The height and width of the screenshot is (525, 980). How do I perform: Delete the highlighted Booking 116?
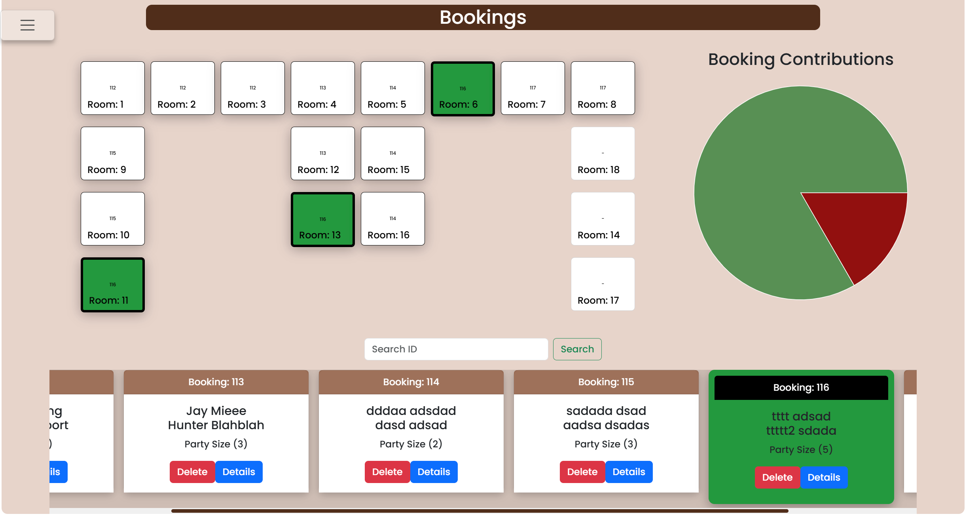(x=777, y=477)
